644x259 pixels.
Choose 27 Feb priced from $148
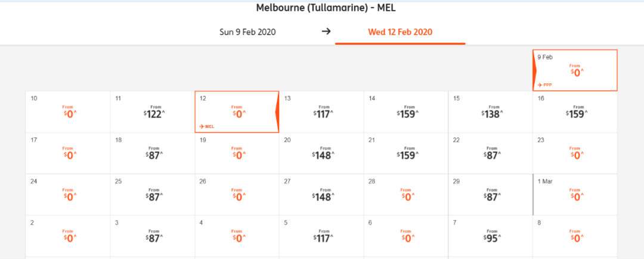(321, 195)
